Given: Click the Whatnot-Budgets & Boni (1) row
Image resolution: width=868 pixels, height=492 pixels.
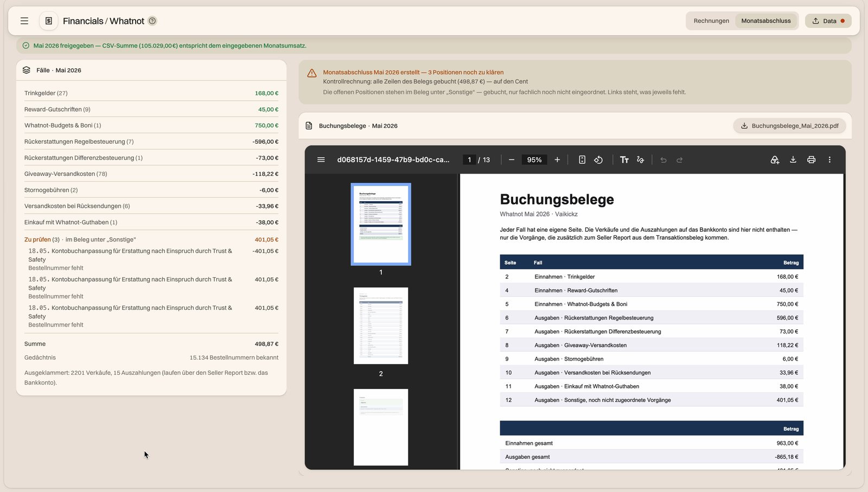Looking at the screenshot, I should click(151, 125).
